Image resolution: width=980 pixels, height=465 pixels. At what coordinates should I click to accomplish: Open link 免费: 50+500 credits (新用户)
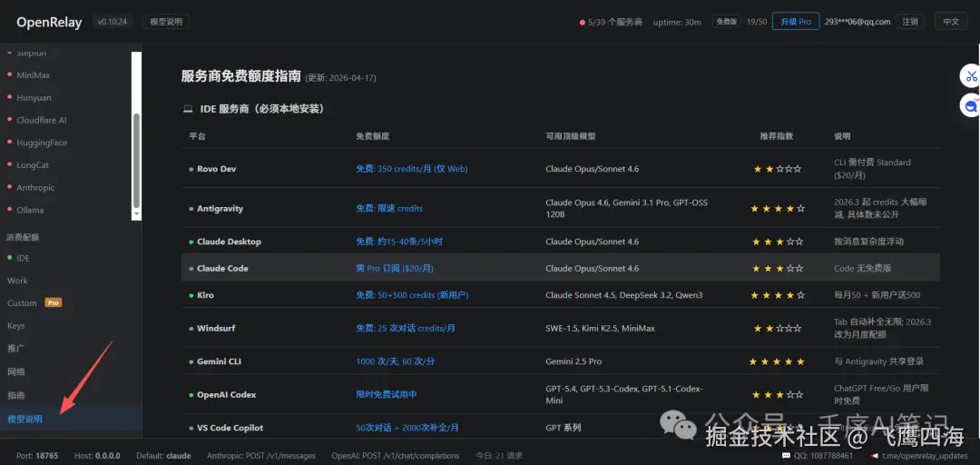click(413, 295)
